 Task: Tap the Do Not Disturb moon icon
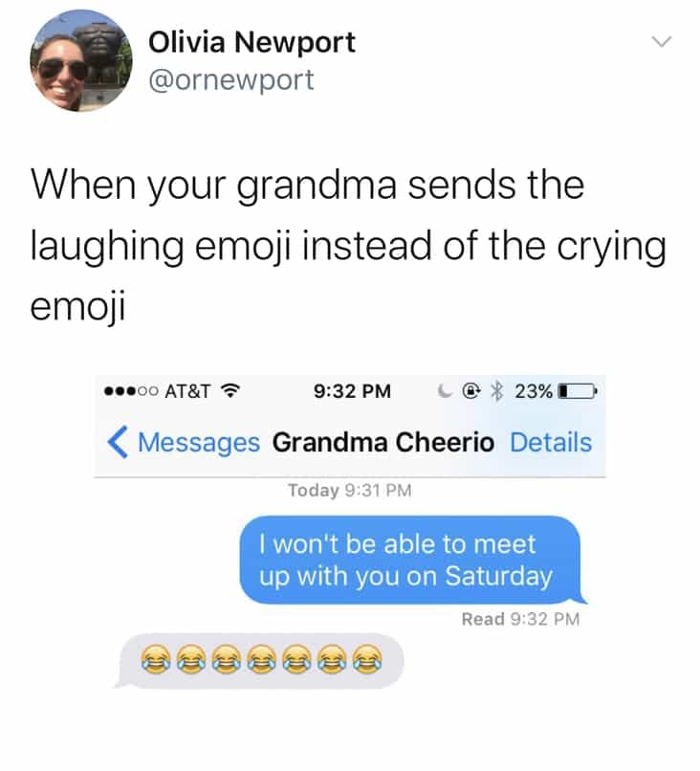[444, 391]
